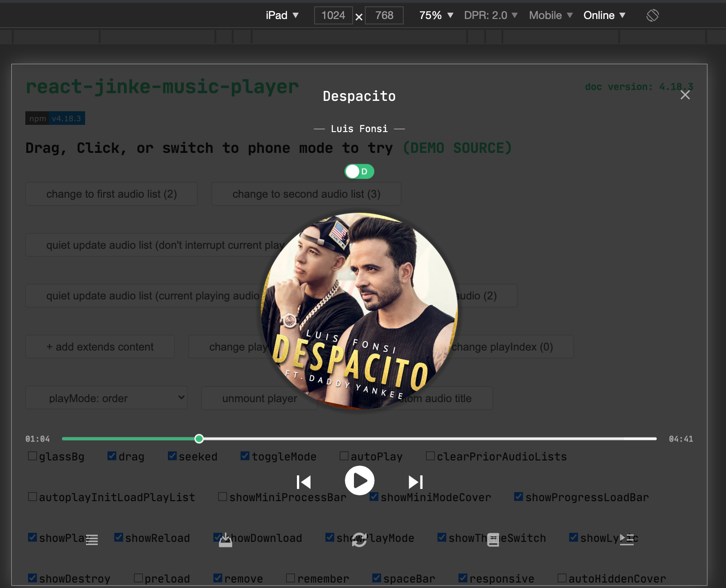Check the clearPriorAudioLists option
Screen dimensions: 726x588
point(430,456)
